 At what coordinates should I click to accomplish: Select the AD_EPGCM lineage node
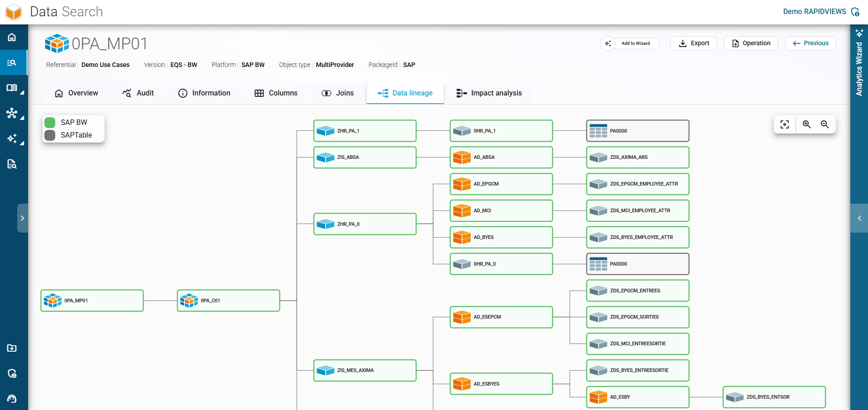501,184
